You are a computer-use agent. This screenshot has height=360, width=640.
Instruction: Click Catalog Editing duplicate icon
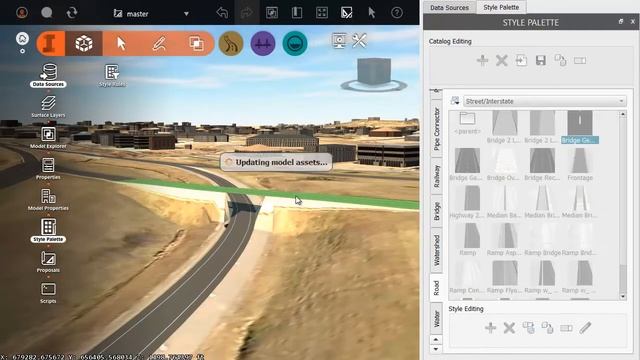pyautogui.click(x=560, y=60)
